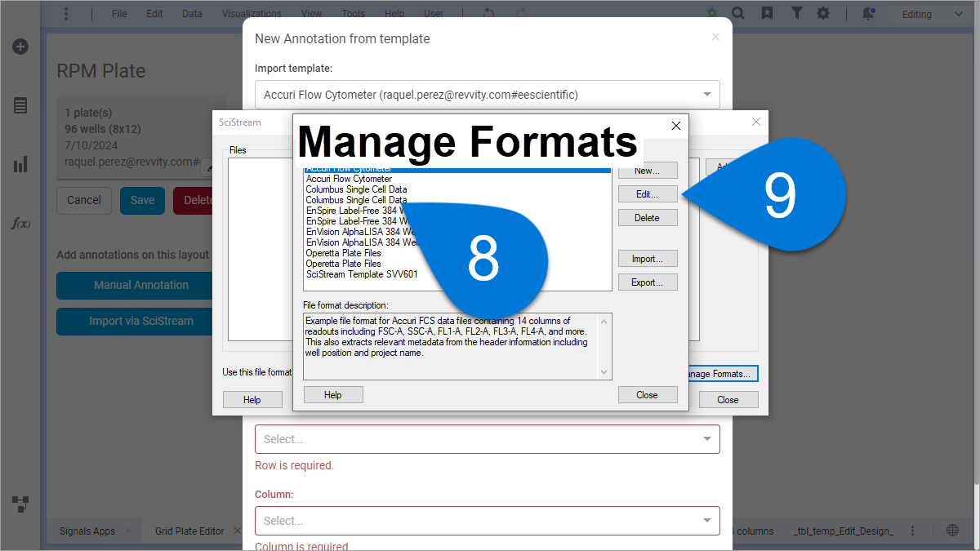Click the Undo arrow in top toolbar
Image resolution: width=980 pixels, height=551 pixels.
pos(489,14)
